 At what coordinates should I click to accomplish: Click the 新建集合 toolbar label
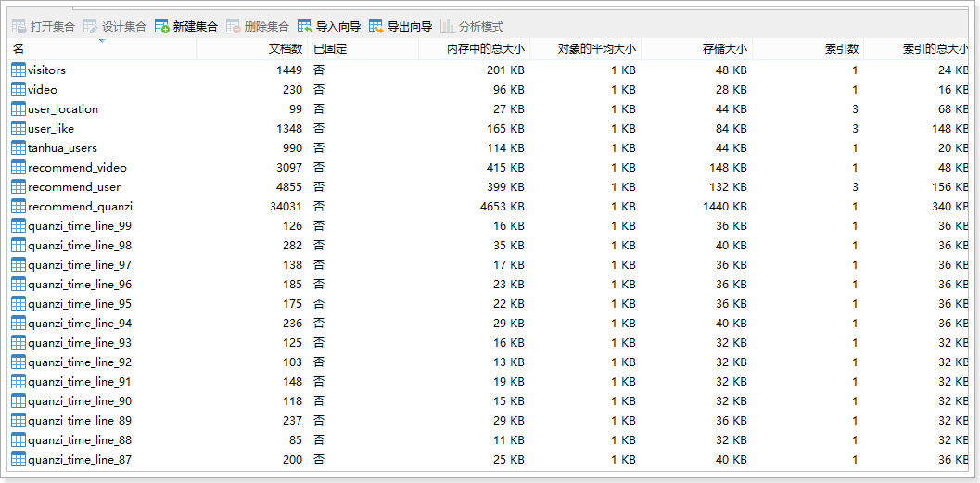(195, 26)
